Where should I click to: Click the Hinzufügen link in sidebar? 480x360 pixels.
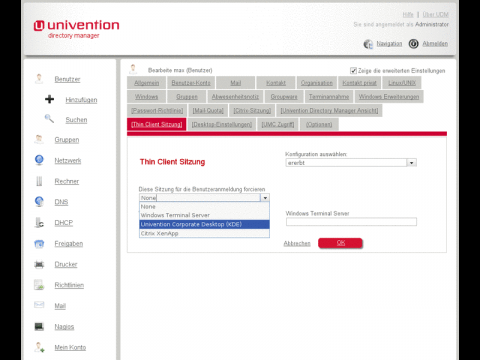81,100
